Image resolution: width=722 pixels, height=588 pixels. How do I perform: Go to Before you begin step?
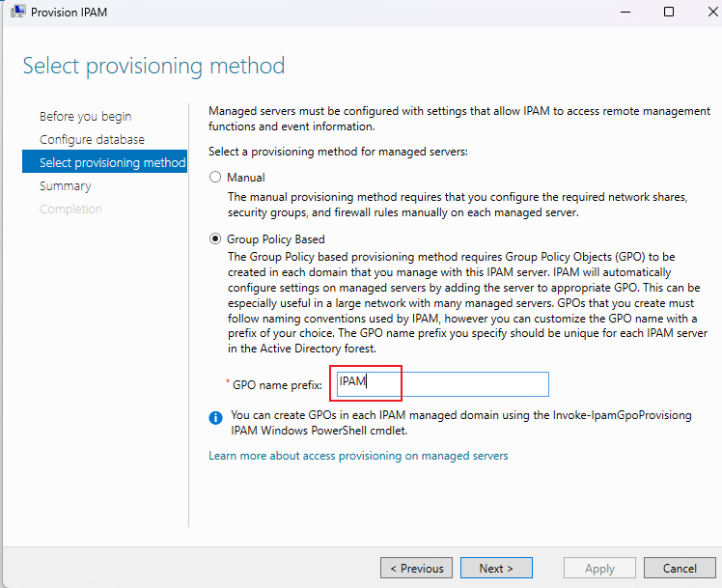click(85, 117)
